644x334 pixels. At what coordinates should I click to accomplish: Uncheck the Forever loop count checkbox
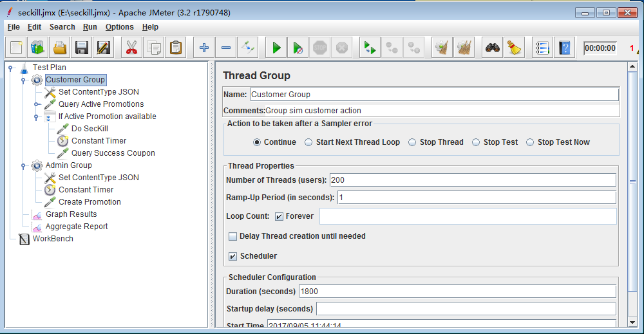pyautogui.click(x=279, y=216)
